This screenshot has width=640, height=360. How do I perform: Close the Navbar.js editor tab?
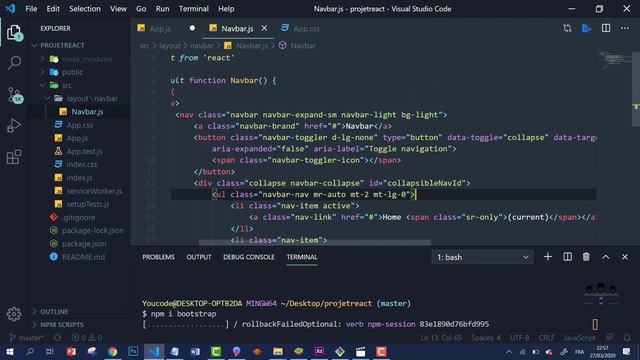pos(264,28)
